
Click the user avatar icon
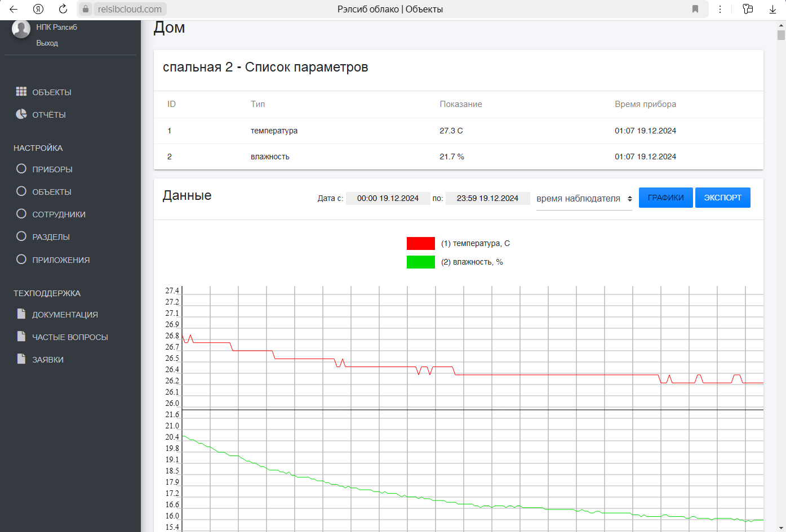point(21,29)
